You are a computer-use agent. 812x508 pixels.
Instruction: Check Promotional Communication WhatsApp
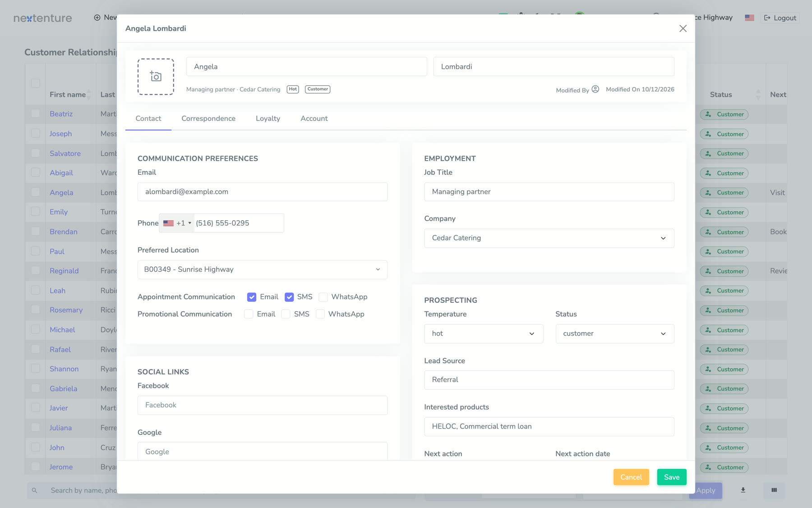pos(320,314)
